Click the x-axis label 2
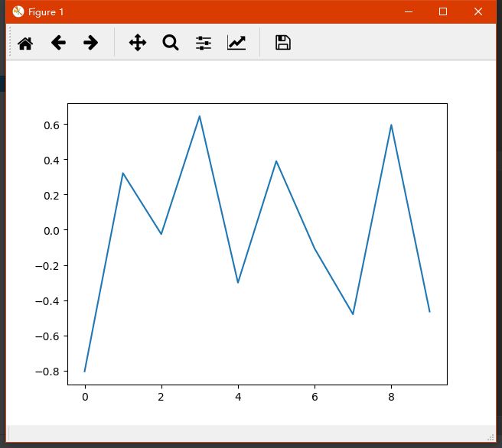The width and height of the screenshot is (502, 448). click(x=161, y=397)
